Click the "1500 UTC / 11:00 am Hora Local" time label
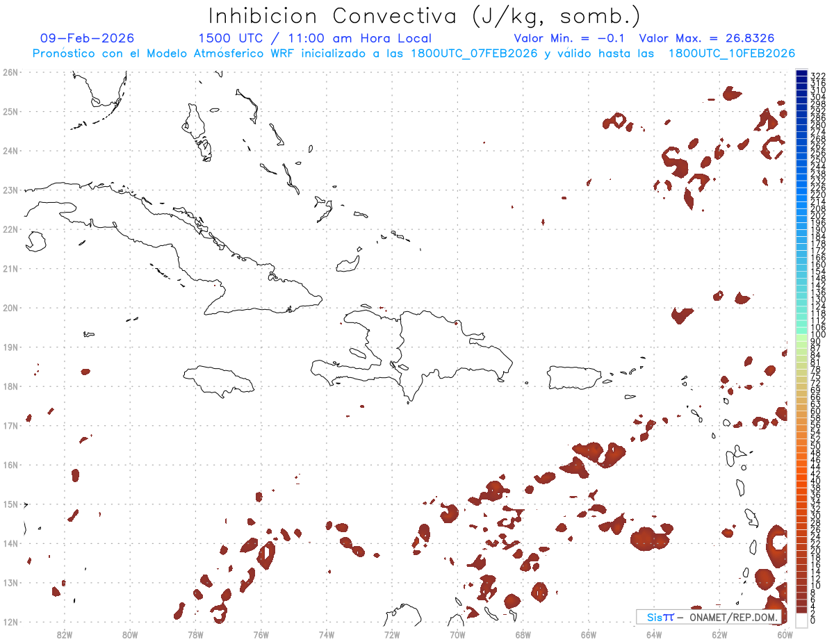The height and width of the screenshot is (644, 834). tap(315, 38)
